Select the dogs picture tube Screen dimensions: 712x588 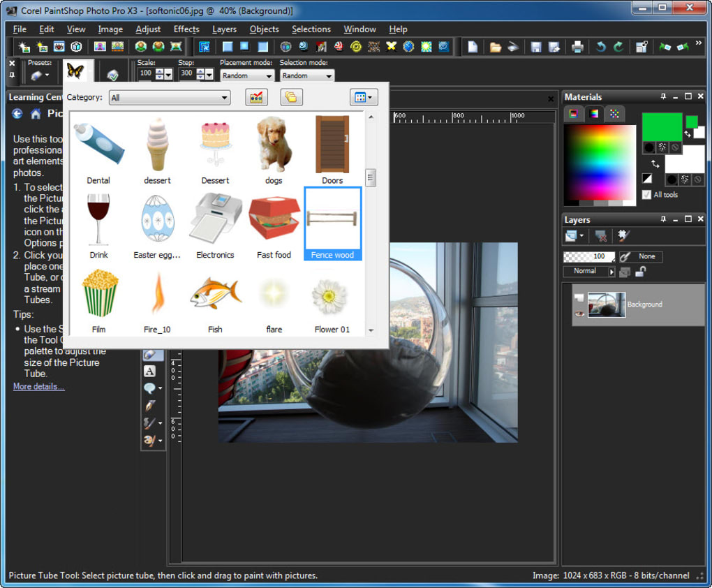point(273,144)
